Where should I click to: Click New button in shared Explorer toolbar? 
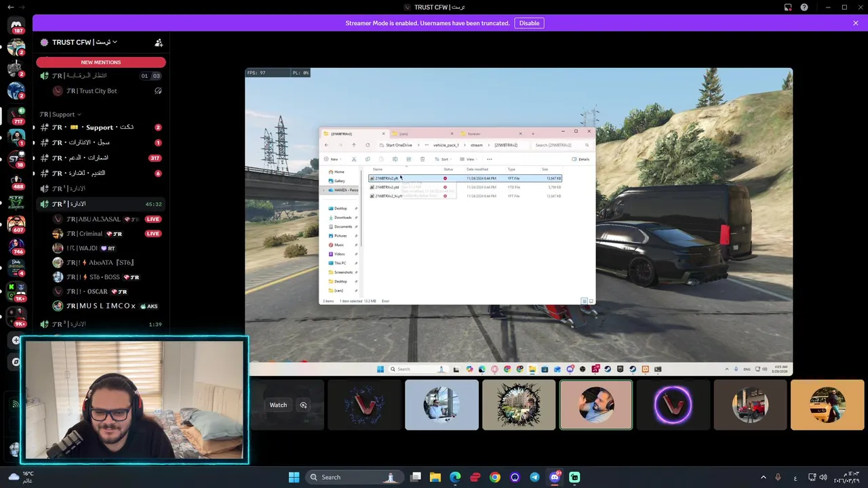click(x=332, y=159)
